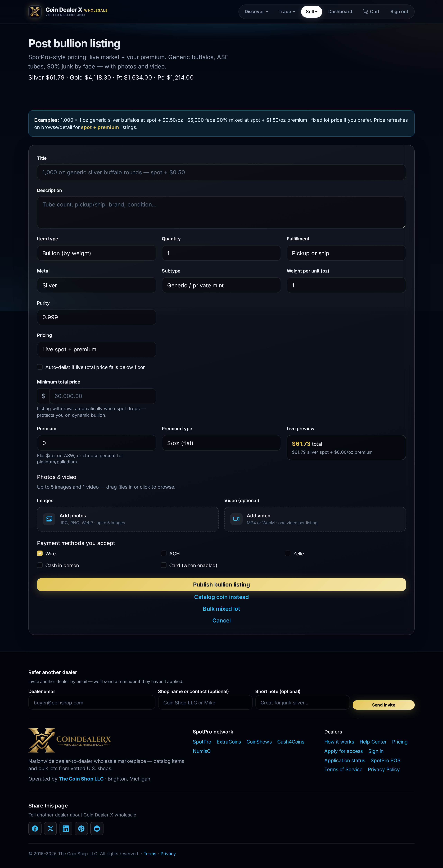The image size is (443, 868).
Task: Open Terms of Service link
Action: coord(343,770)
